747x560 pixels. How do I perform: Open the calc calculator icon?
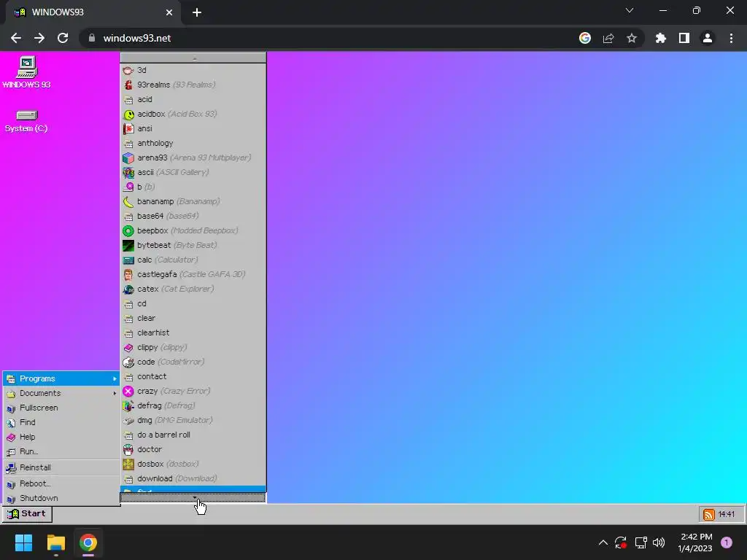[x=128, y=260]
